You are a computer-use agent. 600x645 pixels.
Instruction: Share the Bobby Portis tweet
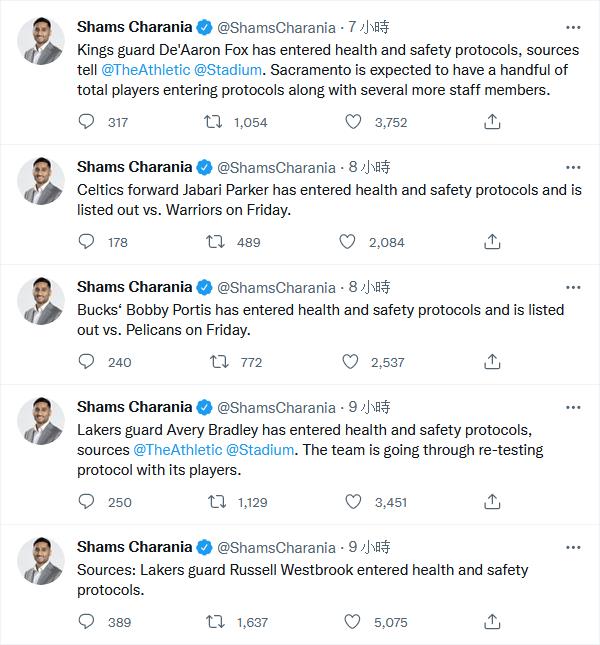pos(492,362)
